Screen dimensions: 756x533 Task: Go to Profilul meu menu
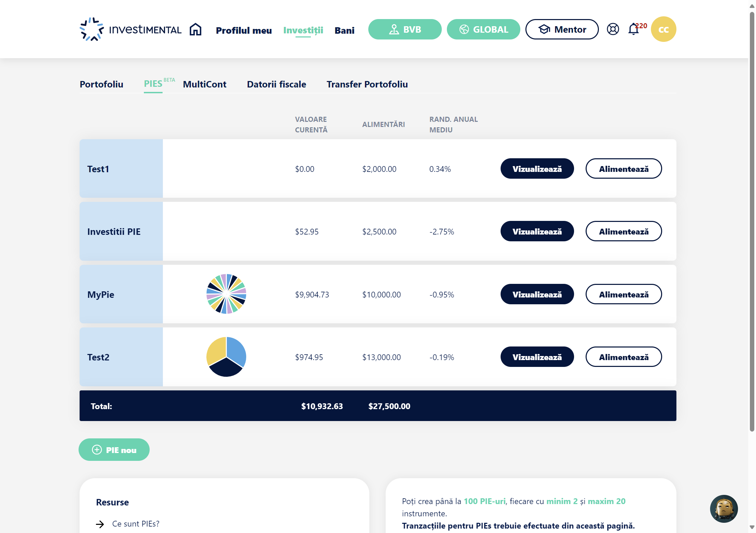(244, 30)
